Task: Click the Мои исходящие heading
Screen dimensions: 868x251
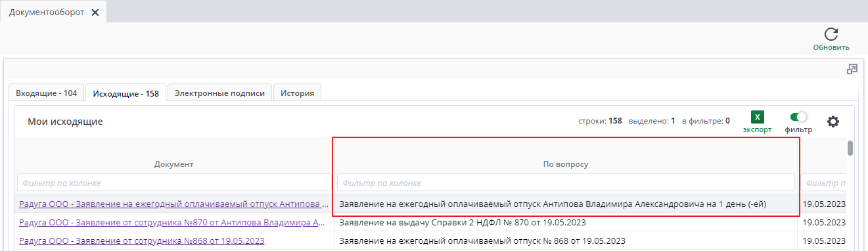Action: pyautogui.click(x=65, y=122)
